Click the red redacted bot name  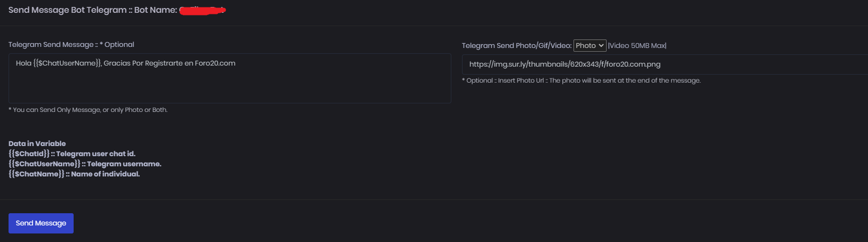coord(203,10)
